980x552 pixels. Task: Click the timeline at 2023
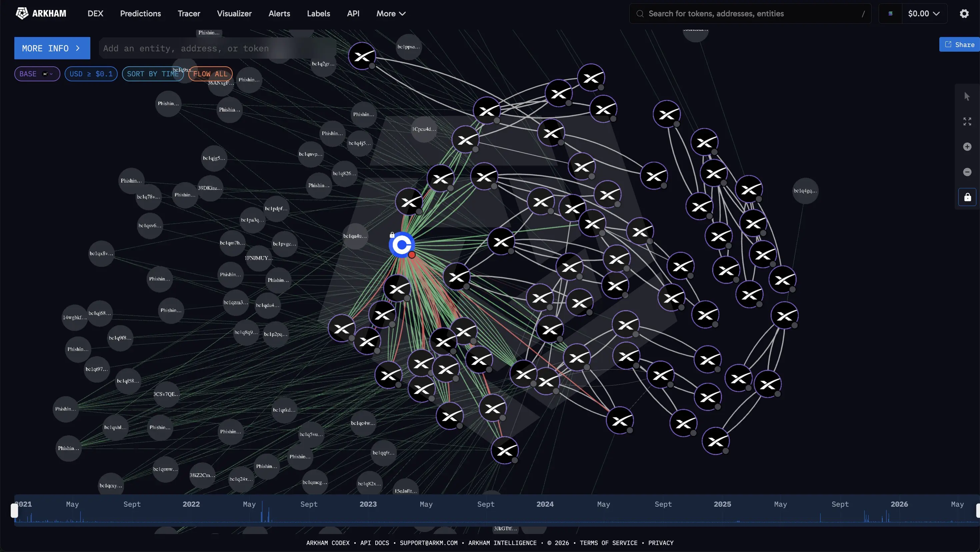[368, 504]
